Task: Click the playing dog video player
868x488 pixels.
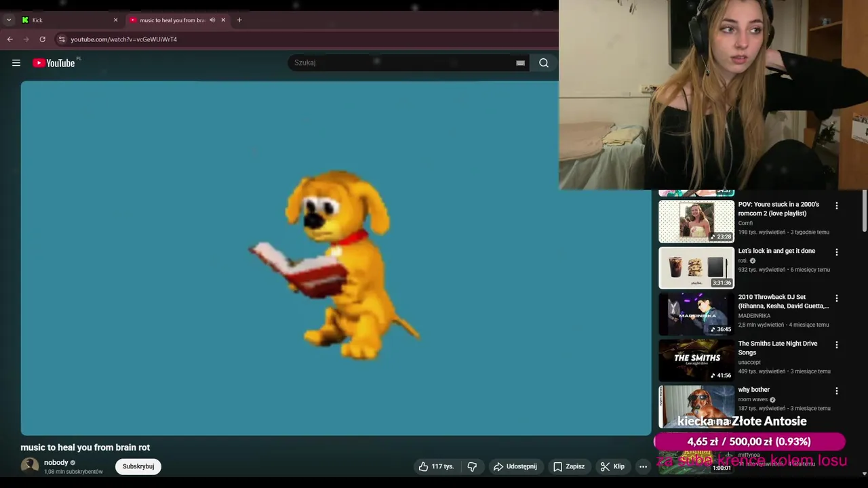Action: pos(336,258)
